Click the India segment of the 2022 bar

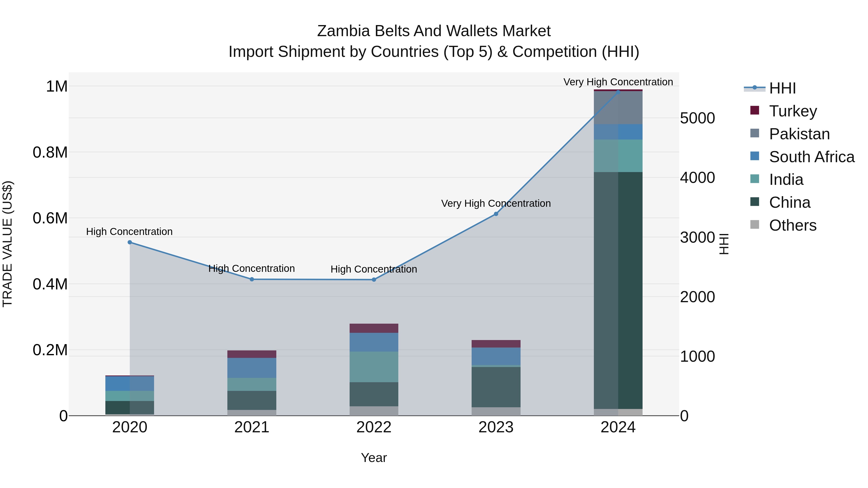pyautogui.click(x=374, y=367)
